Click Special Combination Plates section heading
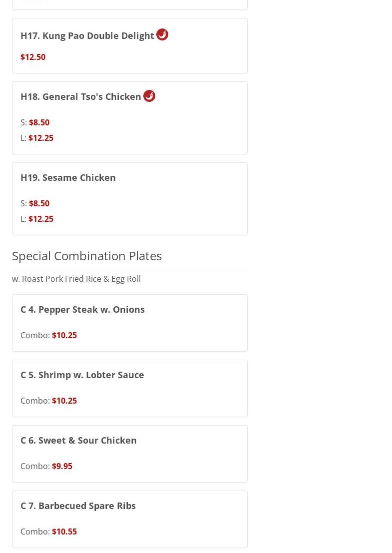This screenshot has height=553, width=392. click(x=87, y=256)
